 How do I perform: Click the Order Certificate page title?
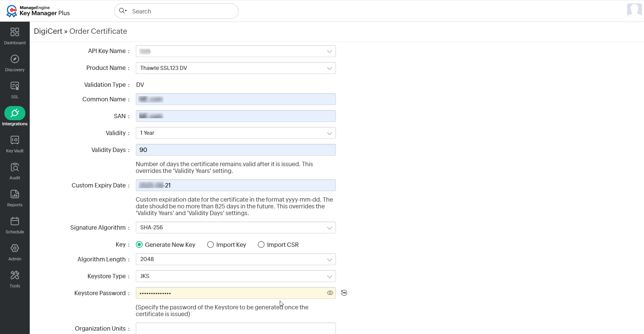[98, 31]
